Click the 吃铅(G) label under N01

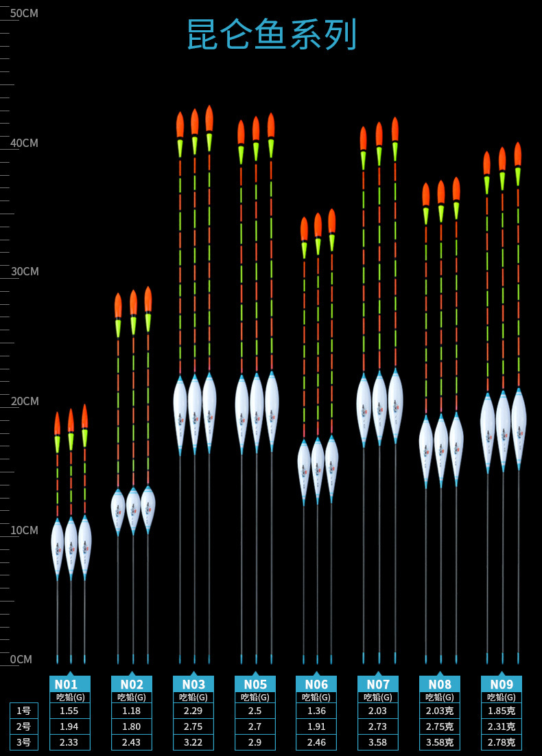[x=70, y=697]
